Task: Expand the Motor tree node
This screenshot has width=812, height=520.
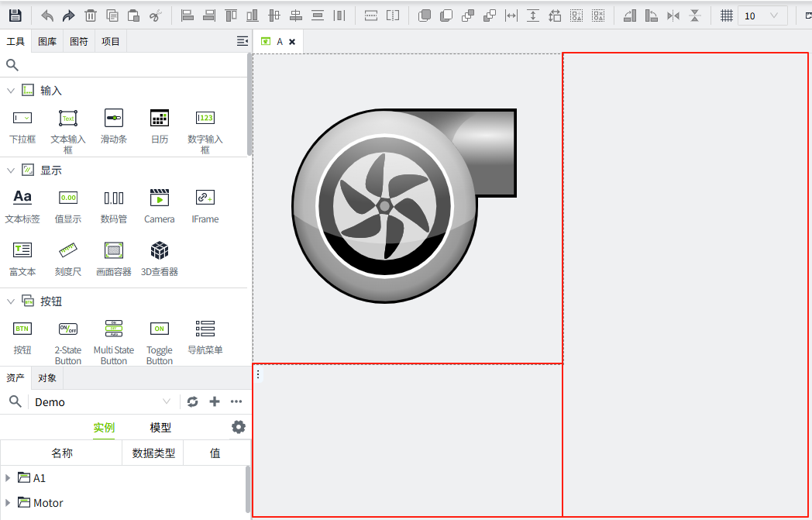Action: tap(8, 503)
